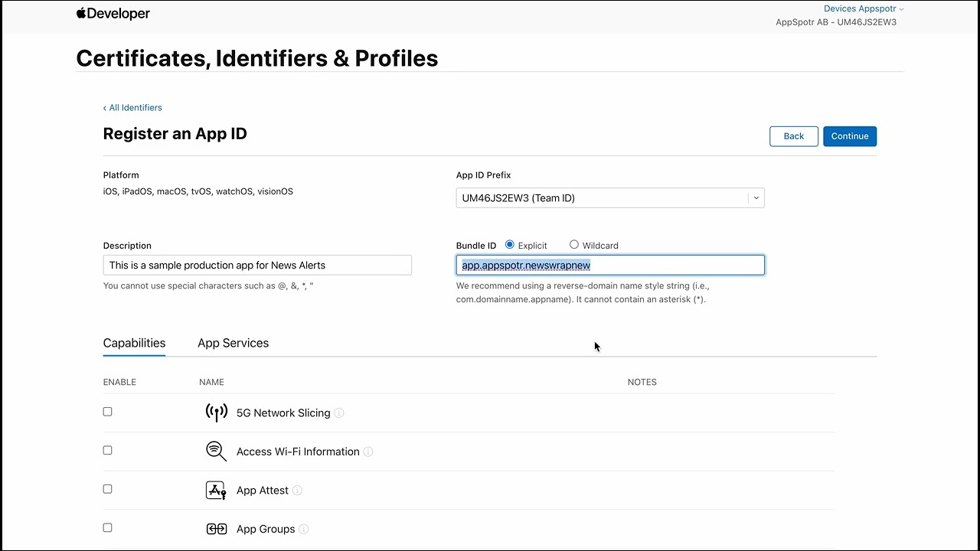Click the ENABLE column header
The height and width of the screenshot is (551, 980).
tap(119, 382)
